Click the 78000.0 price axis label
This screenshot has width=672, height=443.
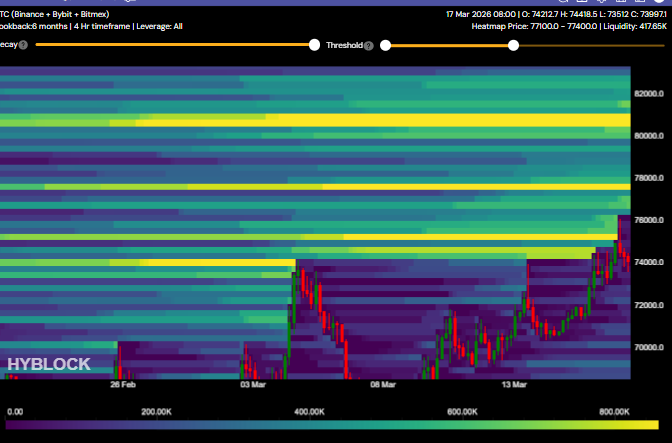[649, 178]
